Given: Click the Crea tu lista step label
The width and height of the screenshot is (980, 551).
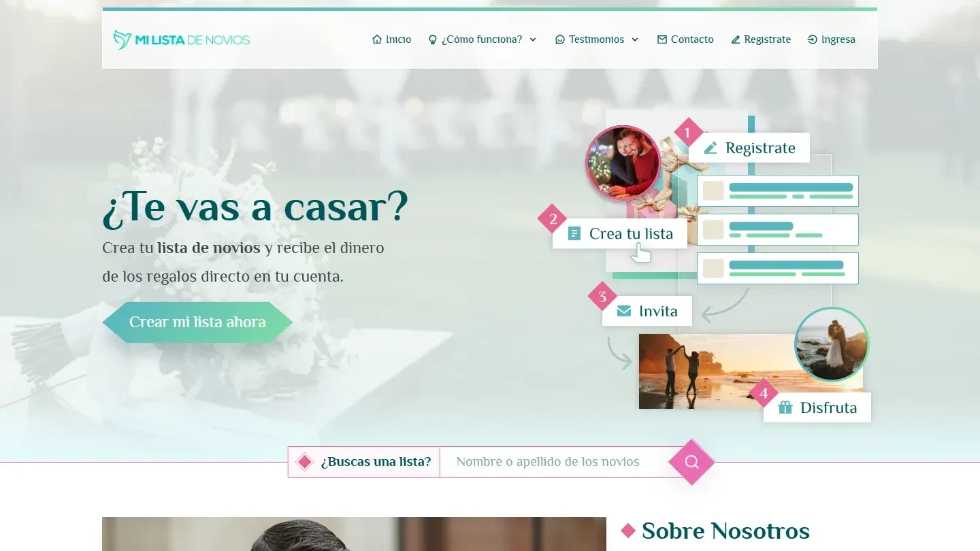Looking at the screenshot, I should [x=631, y=233].
